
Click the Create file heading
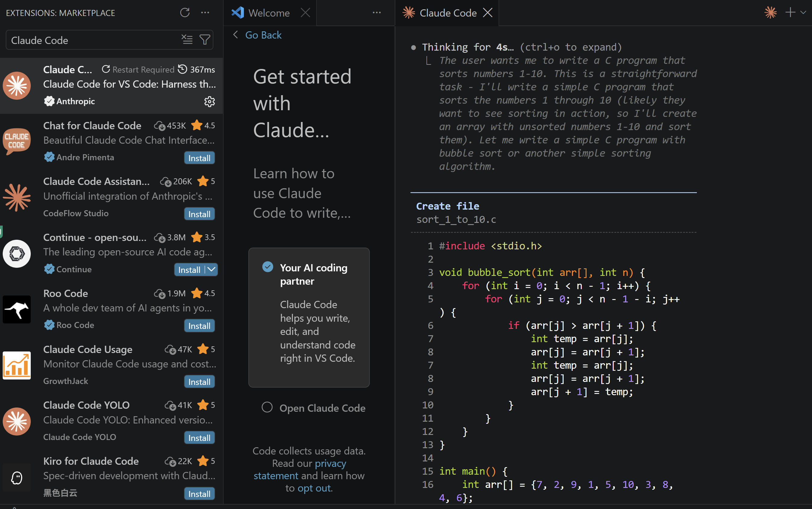tap(448, 206)
